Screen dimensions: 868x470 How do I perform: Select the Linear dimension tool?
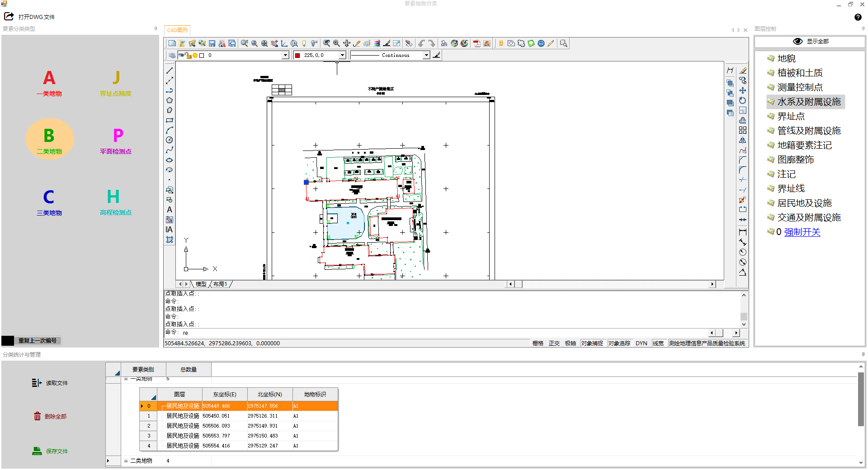[x=743, y=232]
